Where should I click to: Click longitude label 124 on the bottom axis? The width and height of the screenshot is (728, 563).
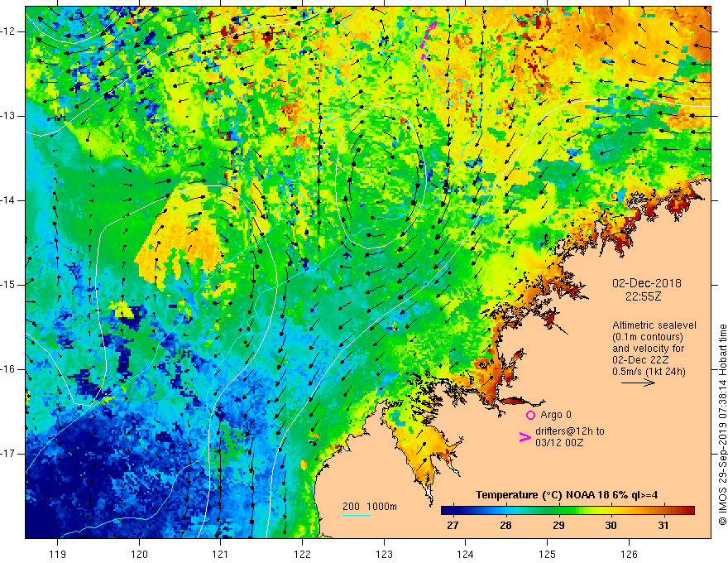click(x=465, y=554)
